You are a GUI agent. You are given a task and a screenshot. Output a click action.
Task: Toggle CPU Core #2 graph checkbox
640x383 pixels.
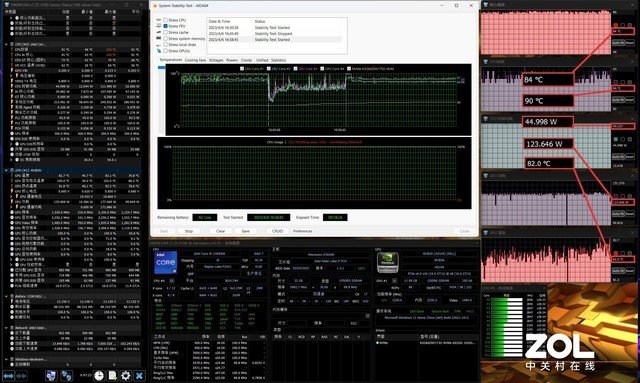coord(269,69)
